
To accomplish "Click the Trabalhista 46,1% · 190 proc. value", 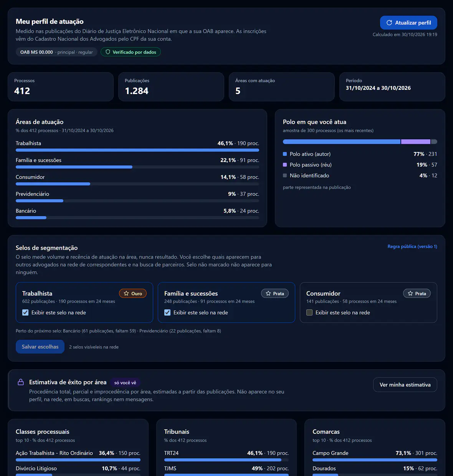I will [238, 143].
